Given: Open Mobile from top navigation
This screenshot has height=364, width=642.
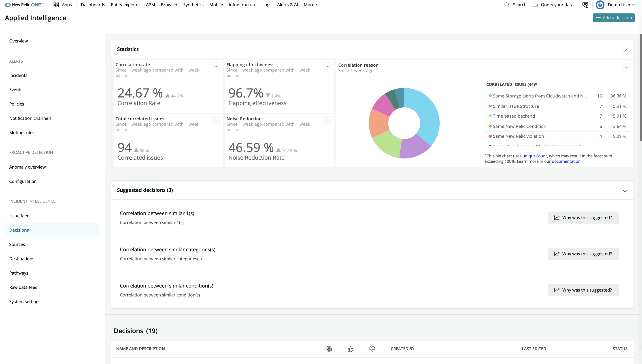Looking at the screenshot, I should tap(216, 5).
